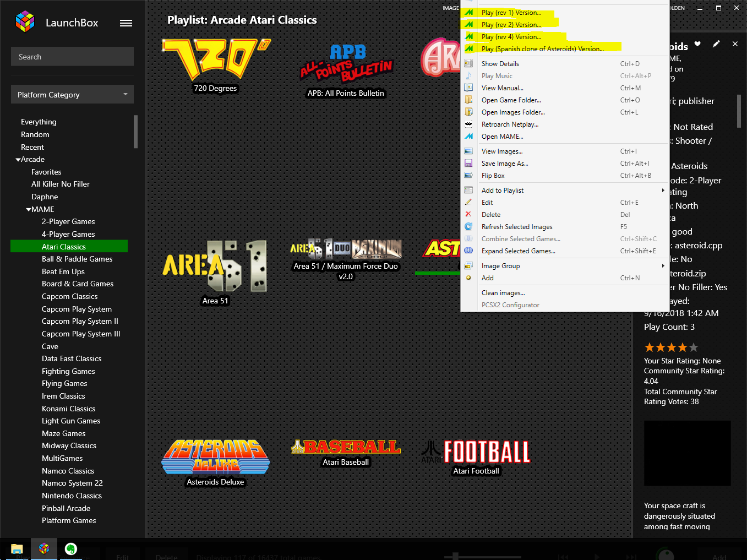The width and height of the screenshot is (747, 560).
Task: Click the sidebar playlist scrollbar
Action: [x=135, y=132]
